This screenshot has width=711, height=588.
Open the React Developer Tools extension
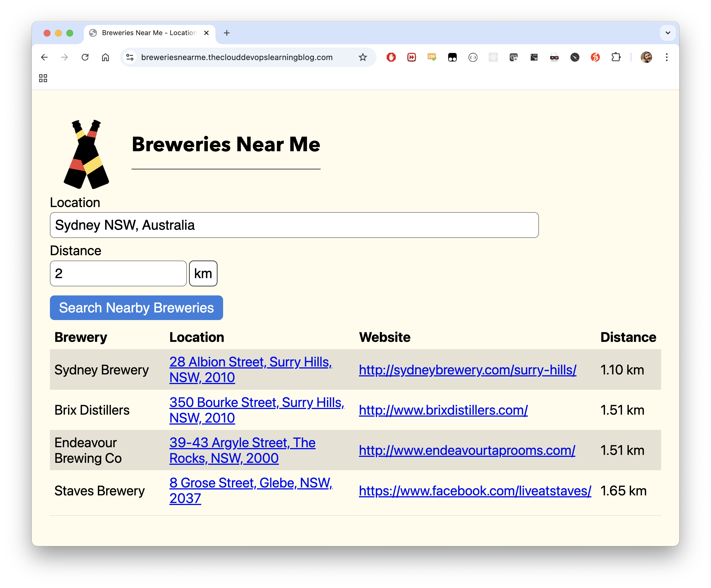point(493,57)
